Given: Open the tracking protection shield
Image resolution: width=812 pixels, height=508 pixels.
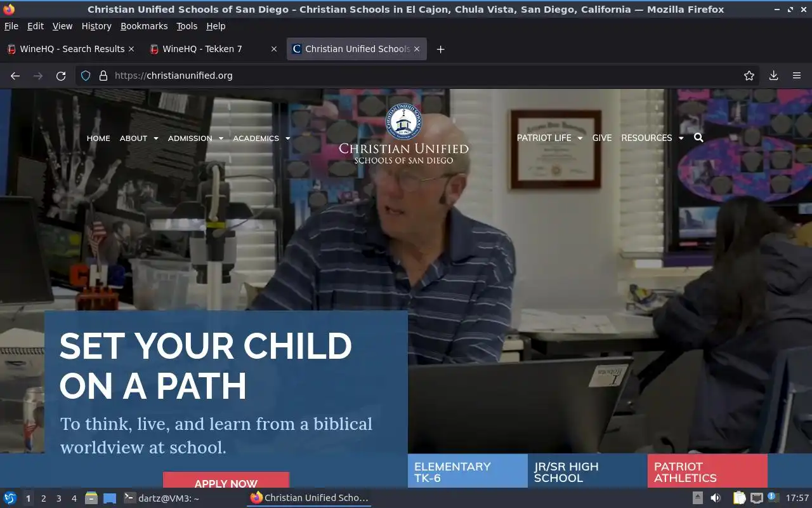Looking at the screenshot, I should 86,76.
